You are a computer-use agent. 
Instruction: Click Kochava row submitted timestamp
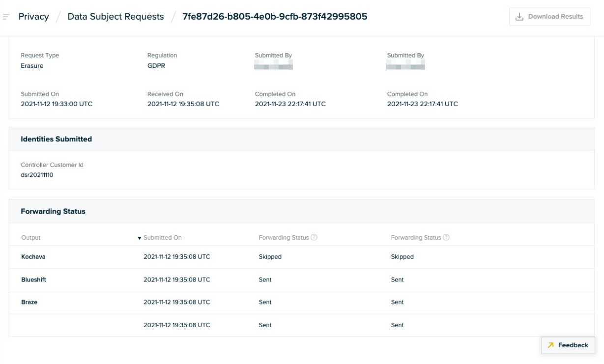pos(177,257)
